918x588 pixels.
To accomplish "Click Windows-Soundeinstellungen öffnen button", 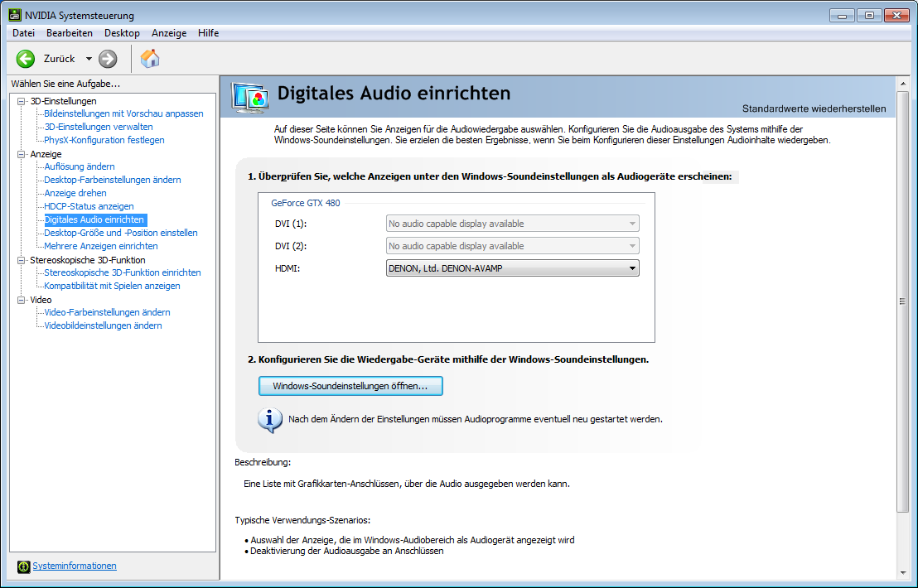I will (x=350, y=386).
